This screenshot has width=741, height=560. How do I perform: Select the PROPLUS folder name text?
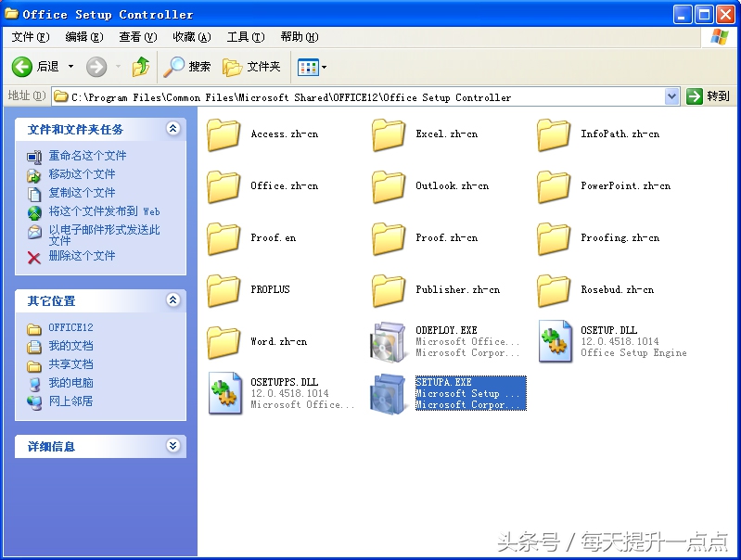270,289
